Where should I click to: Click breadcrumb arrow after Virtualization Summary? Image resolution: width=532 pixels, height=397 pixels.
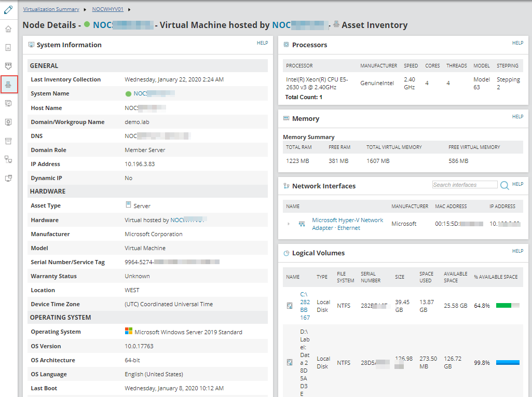pos(85,9)
